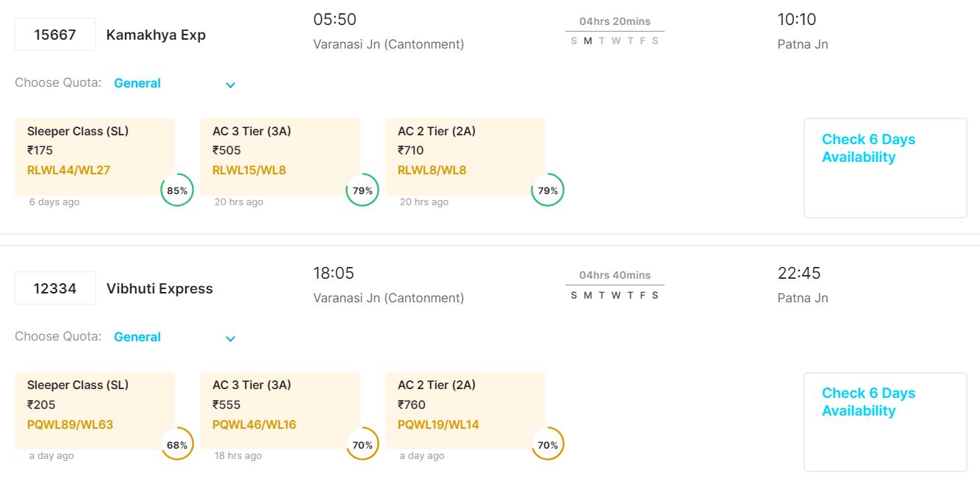980x481 pixels.
Task: Click the 68% confirmation chance circle
Action: tap(177, 445)
